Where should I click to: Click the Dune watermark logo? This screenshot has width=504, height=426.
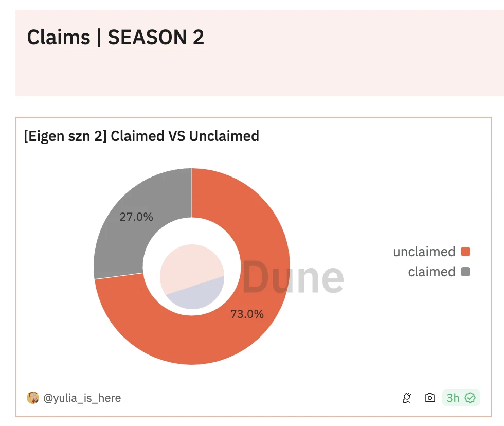293,277
